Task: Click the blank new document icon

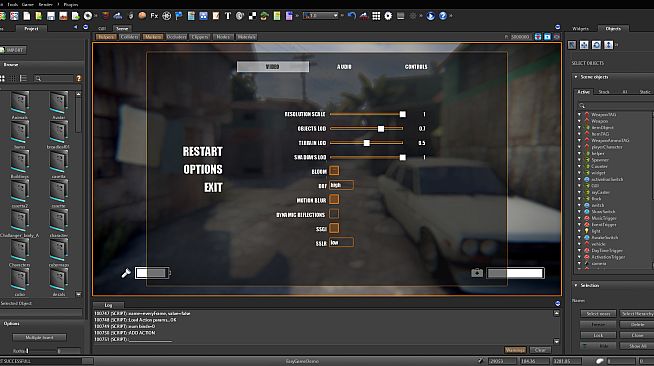Action: point(27,16)
